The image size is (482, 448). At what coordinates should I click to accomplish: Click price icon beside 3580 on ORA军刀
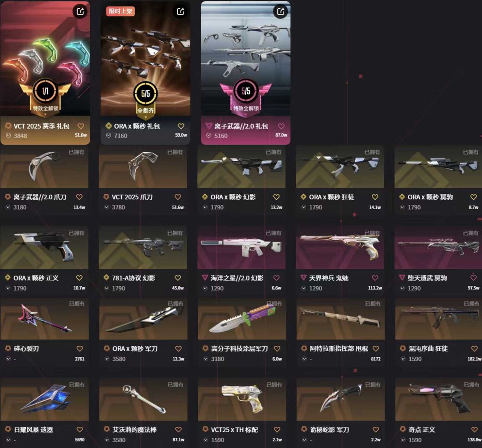pos(107,359)
